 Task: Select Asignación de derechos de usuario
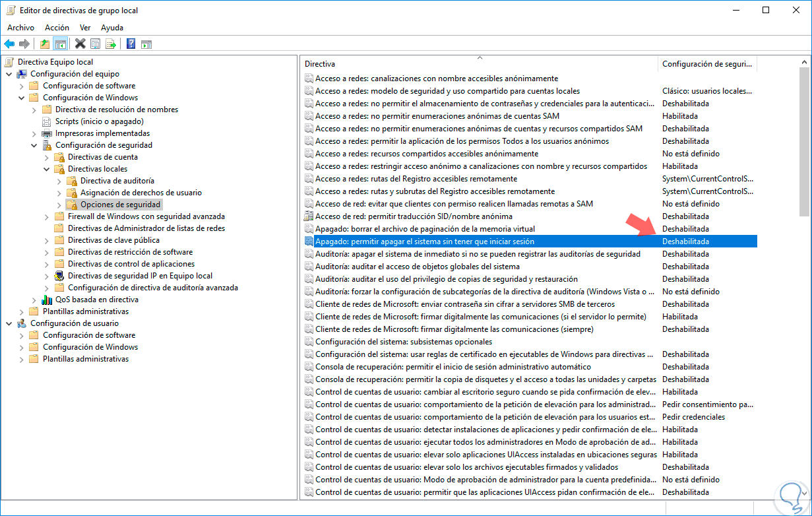click(x=141, y=193)
